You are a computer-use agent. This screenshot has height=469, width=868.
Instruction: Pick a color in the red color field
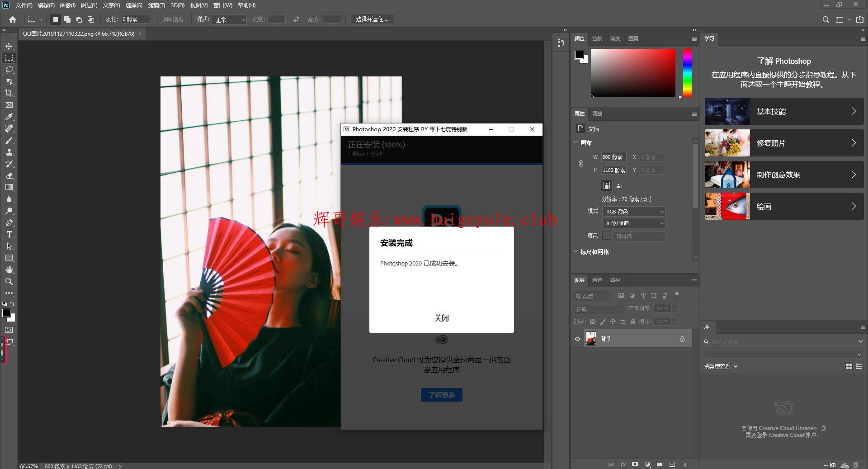pos(633,73)
